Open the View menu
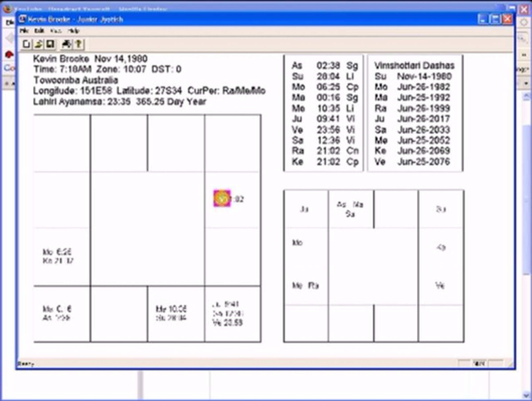This screenshot has height=401, width=532. click(x=56, y=31)
